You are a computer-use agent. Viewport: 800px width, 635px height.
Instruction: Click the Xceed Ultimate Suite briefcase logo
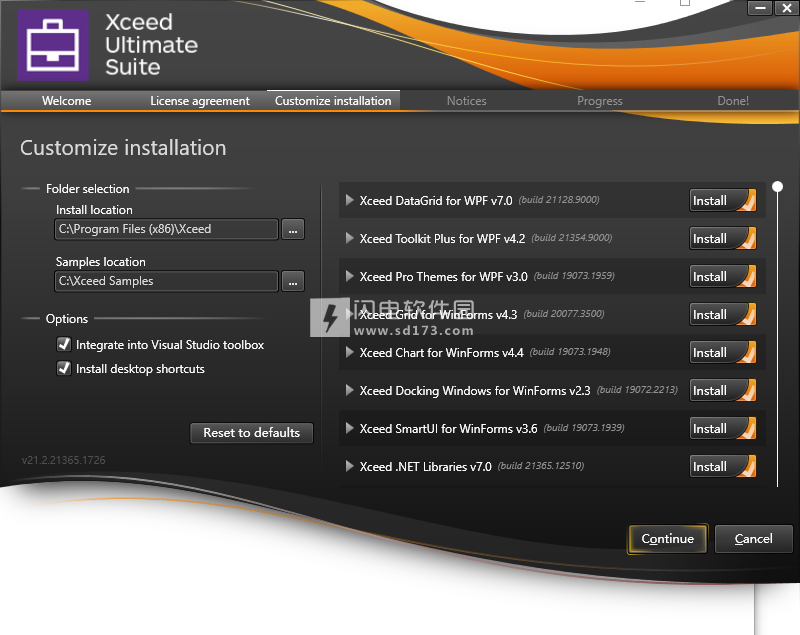tap(53, 45)
